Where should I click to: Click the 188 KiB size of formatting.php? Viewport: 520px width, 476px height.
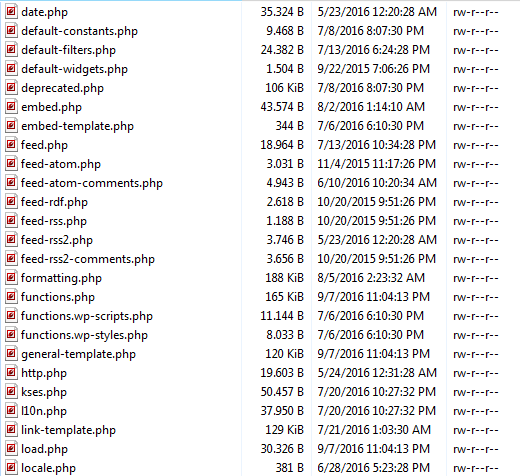284,278
